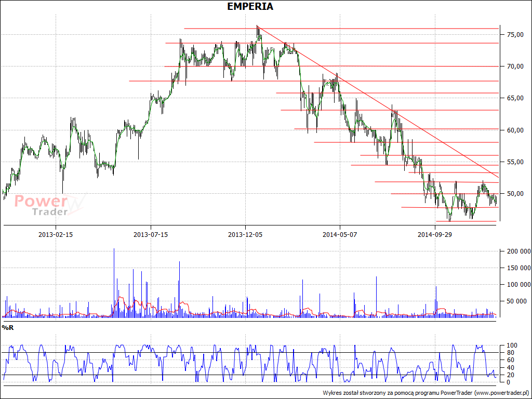
Task: Click the 60 level on %R axis
Action: [x=510, y=360]
